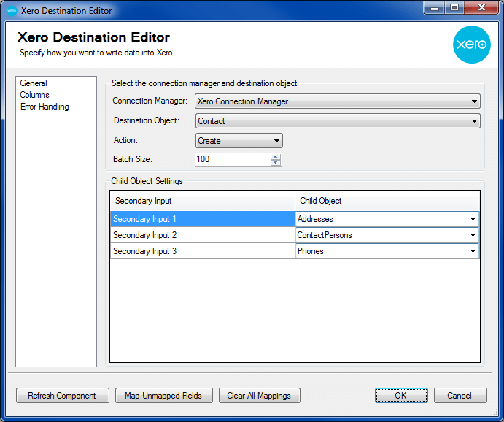Image resolution: width=504 pixels, height=422 pixels.
Task: Open the ContactPersons child object dropdown
Action: point(387,235)
